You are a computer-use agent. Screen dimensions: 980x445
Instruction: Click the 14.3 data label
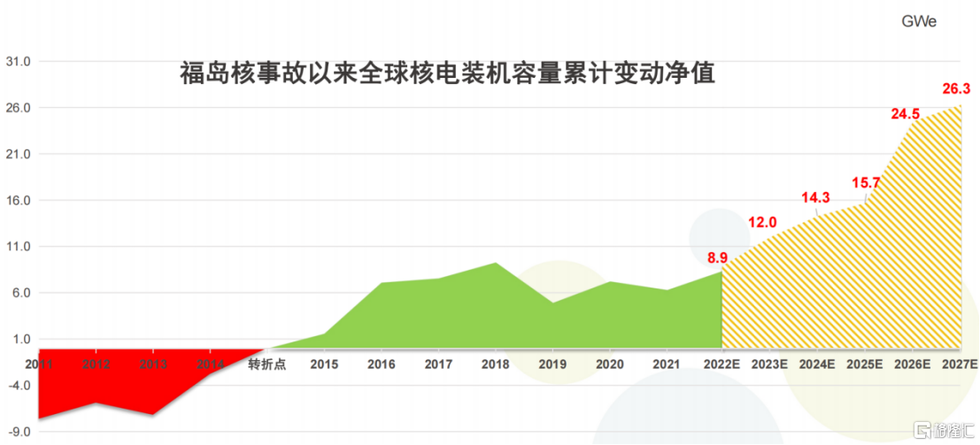click(x=815, y=197)
